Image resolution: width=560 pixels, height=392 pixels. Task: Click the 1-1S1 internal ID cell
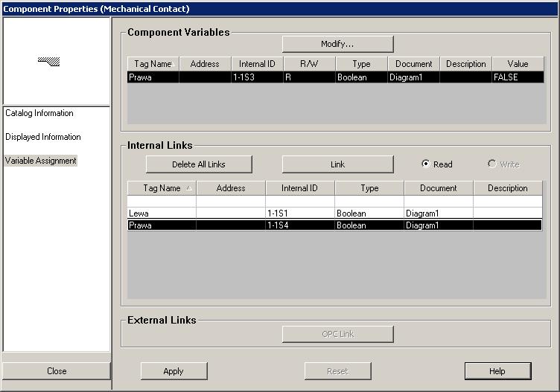click(x=299, y=213)
